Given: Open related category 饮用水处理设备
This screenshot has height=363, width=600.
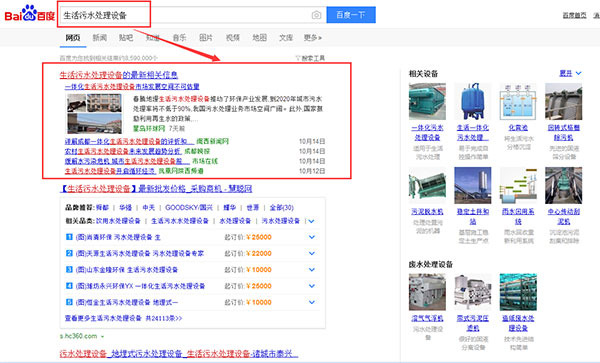Looking at the screenshot, I should point(118,221).
